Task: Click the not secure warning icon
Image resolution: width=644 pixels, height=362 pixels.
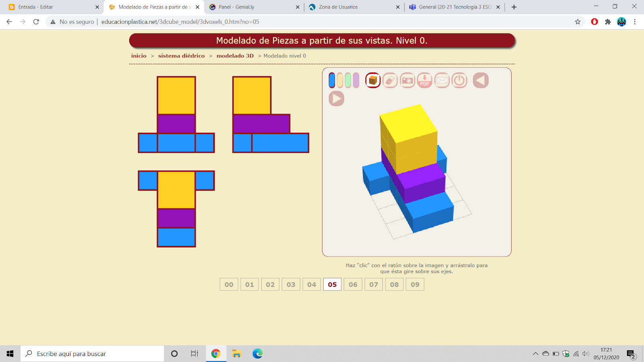Action: tap(53, 22)
